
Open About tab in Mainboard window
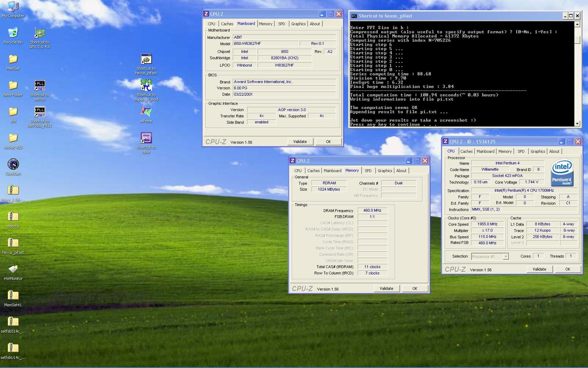[x=315, y=24]
